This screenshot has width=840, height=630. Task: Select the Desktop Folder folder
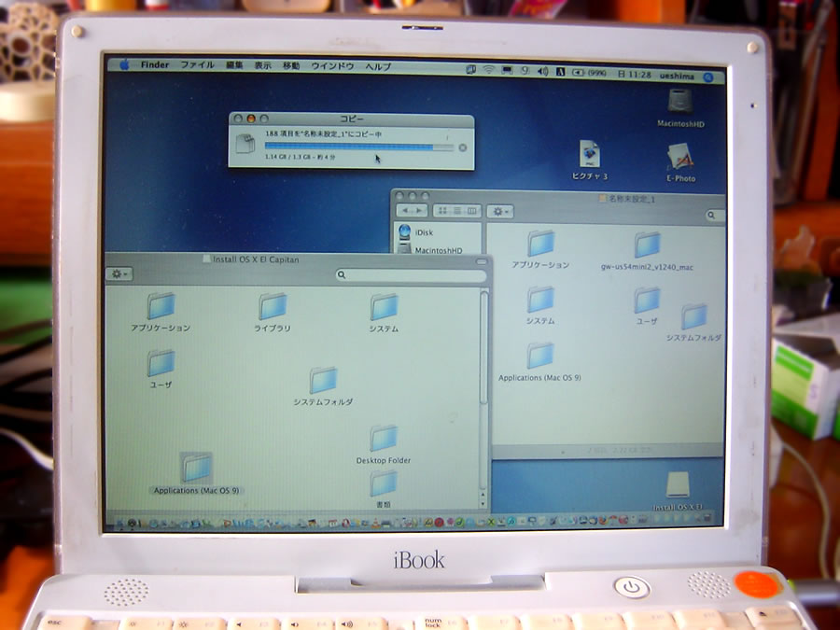(384, 444)
